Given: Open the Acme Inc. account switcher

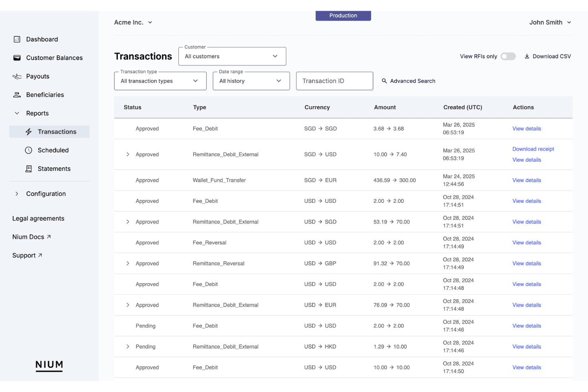Looking at the screenshot, I should point(133,22).
